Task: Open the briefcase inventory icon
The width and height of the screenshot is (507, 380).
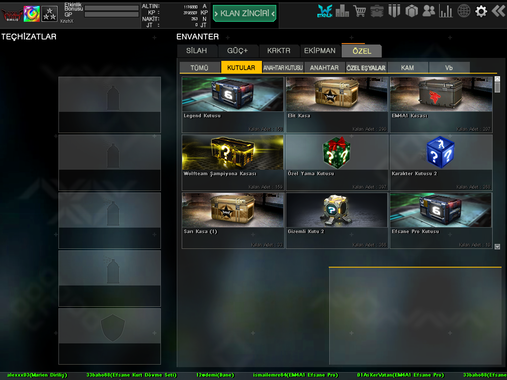Action: click(377, 11)
